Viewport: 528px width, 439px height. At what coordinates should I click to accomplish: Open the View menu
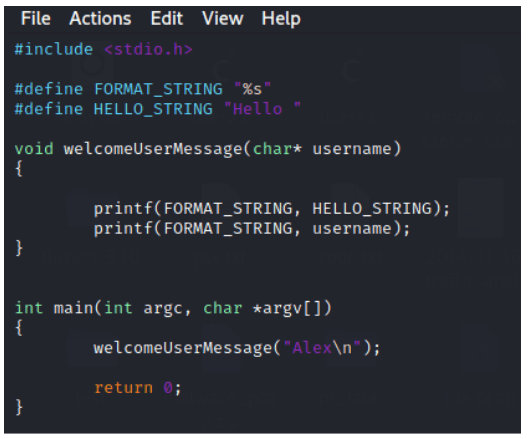pyautogui.click(x=223, y=18)
